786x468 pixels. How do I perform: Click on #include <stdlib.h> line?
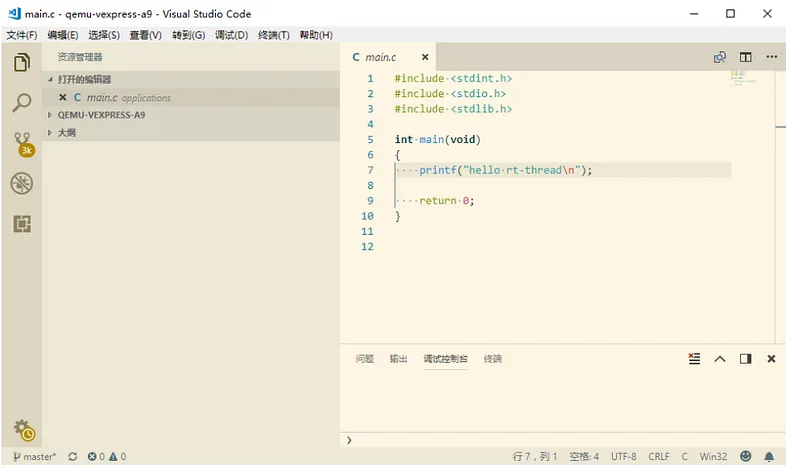tap(453, 109)
